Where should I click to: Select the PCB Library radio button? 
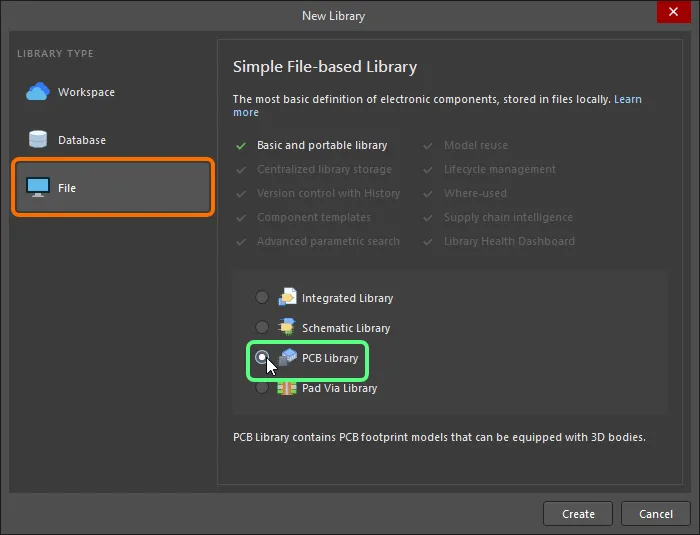click(x=262, y=357)
